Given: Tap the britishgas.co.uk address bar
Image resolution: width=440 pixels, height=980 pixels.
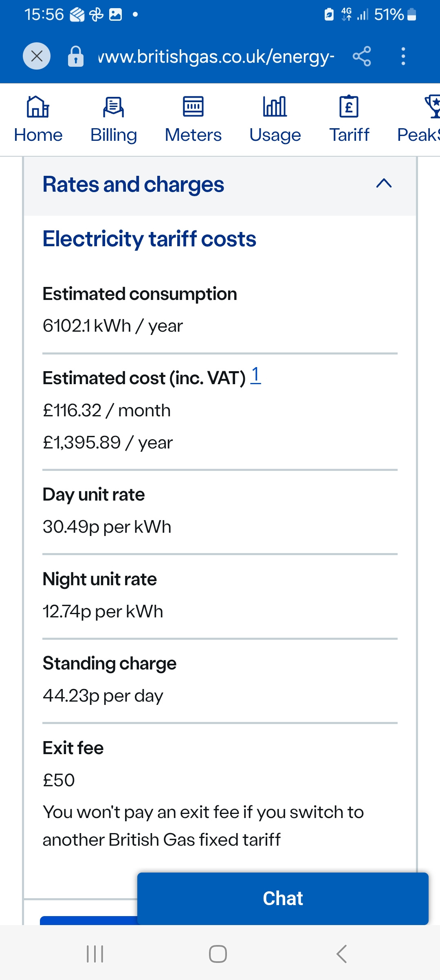Looking at the screenshot, I should tap(216, 56).
